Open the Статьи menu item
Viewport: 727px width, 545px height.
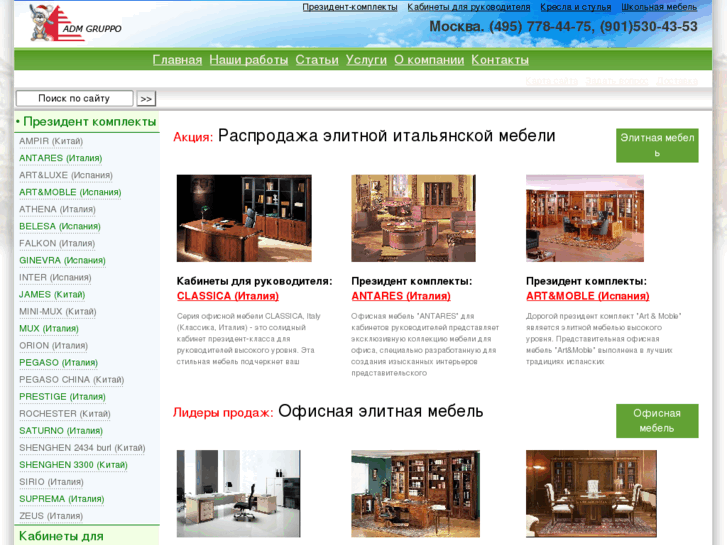(x=317, y=60)
